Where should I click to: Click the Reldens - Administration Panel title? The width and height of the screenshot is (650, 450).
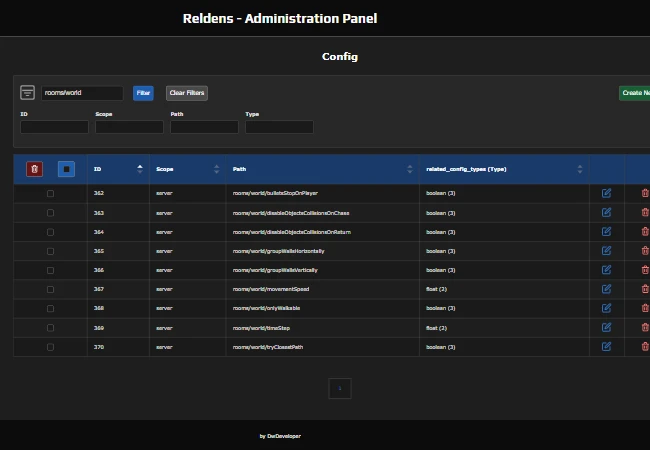pyautogui.click(x=280, y=18)
